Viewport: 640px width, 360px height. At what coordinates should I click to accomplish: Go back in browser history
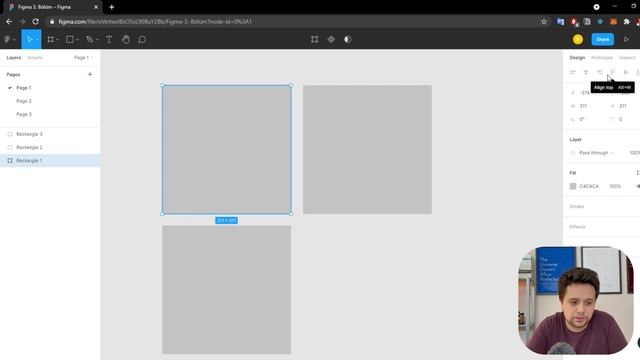pos(9,22)
